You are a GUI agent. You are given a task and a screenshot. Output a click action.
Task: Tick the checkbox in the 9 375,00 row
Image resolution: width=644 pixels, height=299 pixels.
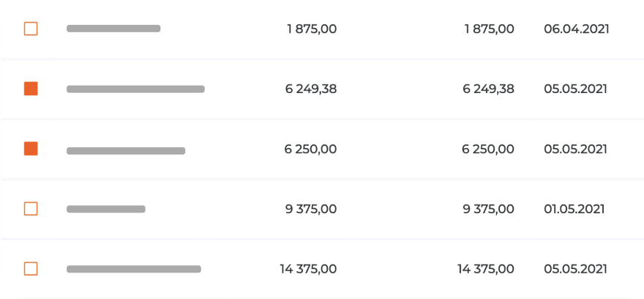[31, 209]
